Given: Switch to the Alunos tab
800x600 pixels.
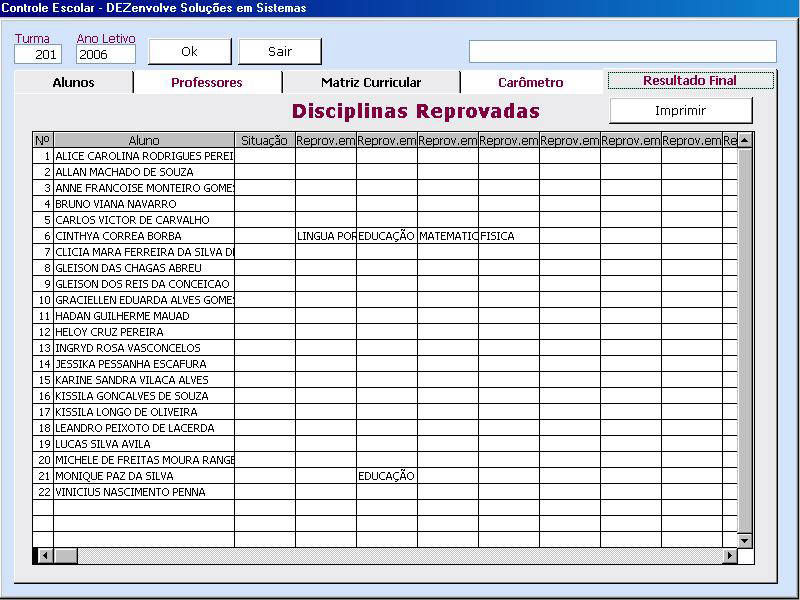Looking at the screenshot, I should tap(73, 83).
